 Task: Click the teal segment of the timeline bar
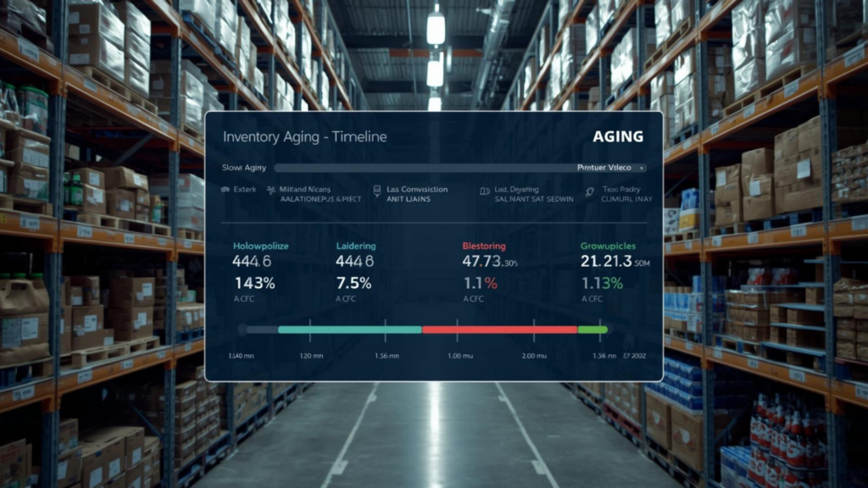pyautogui.click(x=350, y=330)
